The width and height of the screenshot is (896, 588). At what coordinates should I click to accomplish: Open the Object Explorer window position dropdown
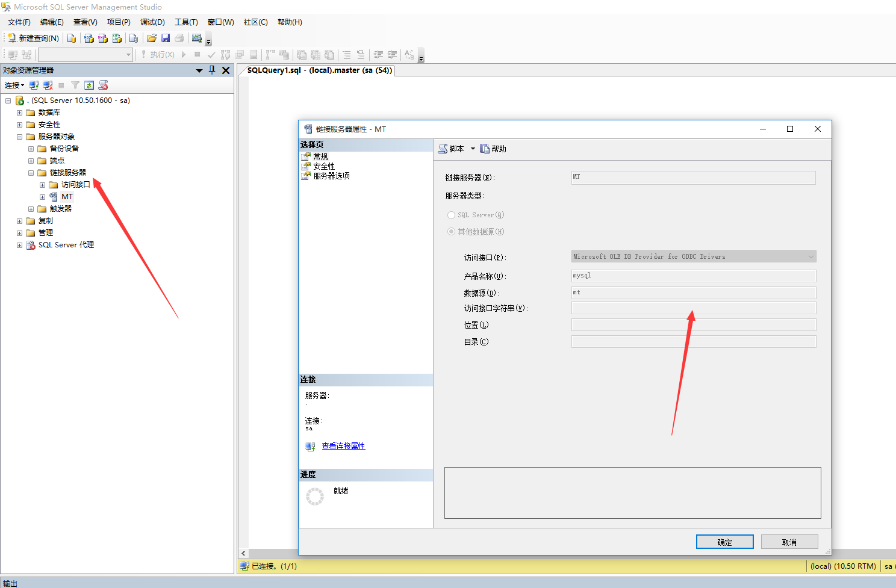(199, 70)
